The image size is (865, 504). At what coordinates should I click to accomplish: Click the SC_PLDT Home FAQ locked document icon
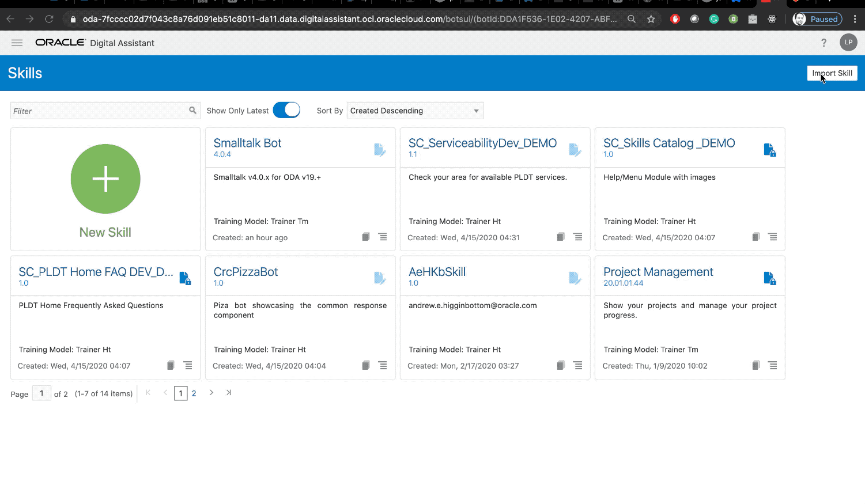tap(185, 278)
